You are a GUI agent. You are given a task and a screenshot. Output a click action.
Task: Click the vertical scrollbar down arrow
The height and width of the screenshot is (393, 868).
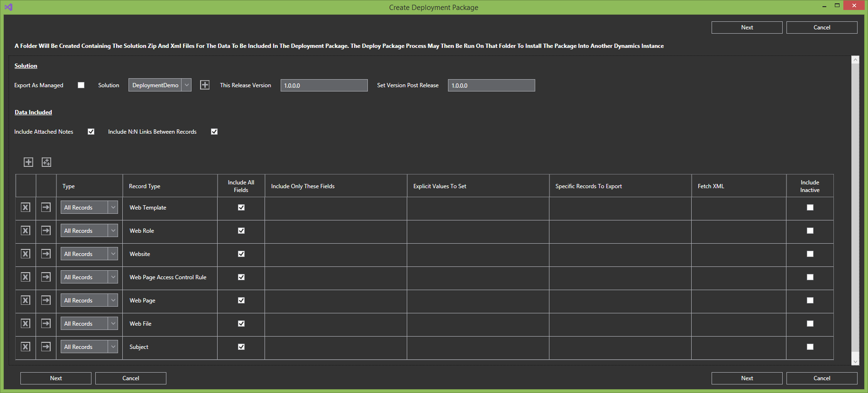(x=855, y=362)
